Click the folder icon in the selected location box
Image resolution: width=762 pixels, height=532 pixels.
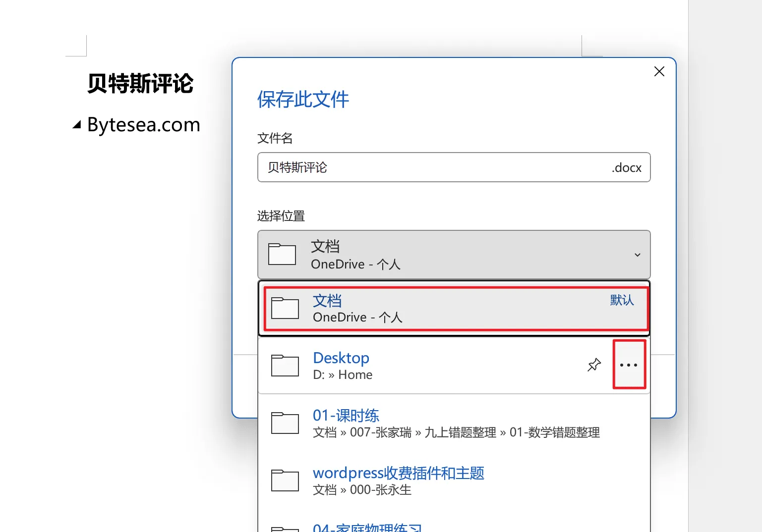(282, 254)
